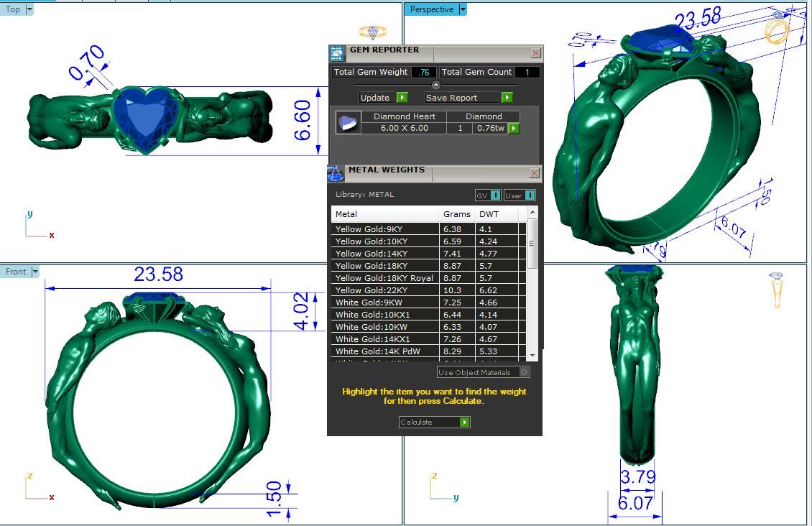
Task: Select Yellow Gold:18KY row in metal list
Action: [x=384, y=266]
